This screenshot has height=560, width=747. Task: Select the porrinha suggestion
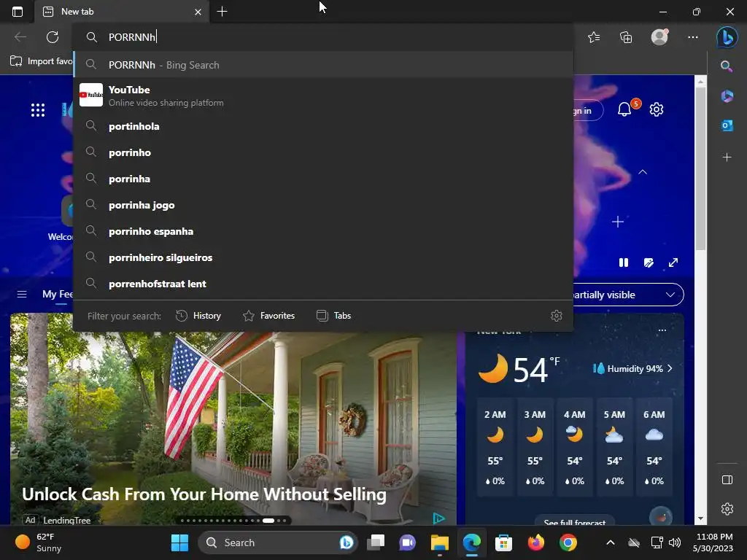click(323, 179)
